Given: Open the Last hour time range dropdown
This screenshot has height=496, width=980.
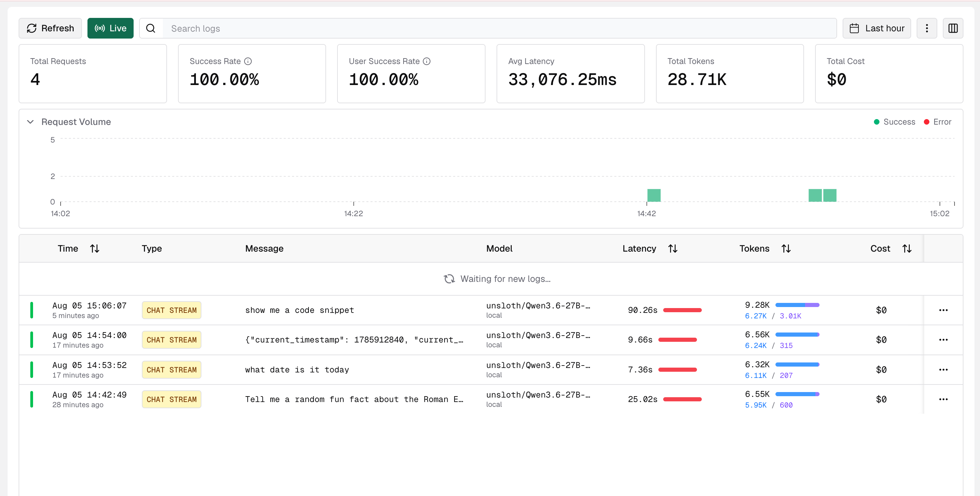Looking at the screenshot, I should (876, 28).
